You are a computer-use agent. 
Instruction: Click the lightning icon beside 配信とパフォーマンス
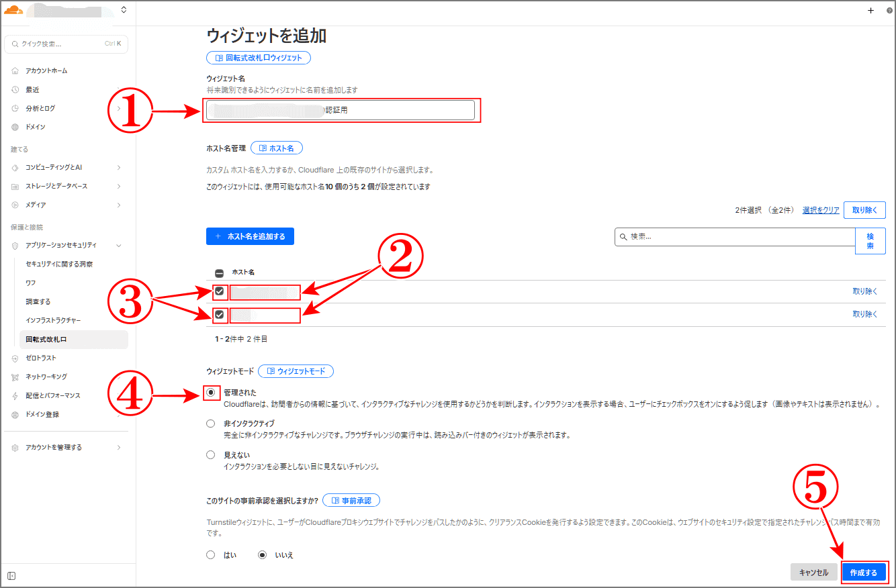coord(14,395)
